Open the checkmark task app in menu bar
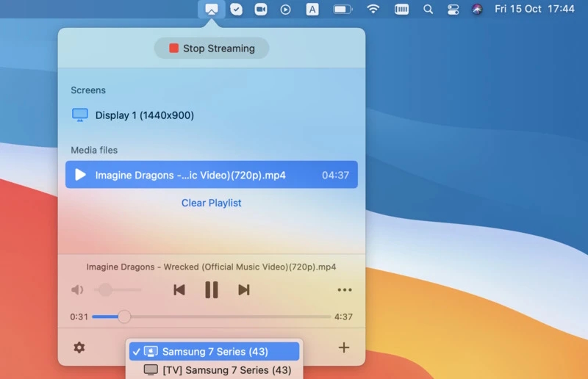This screenshot has height=379, width=588. tap(236, 10)
